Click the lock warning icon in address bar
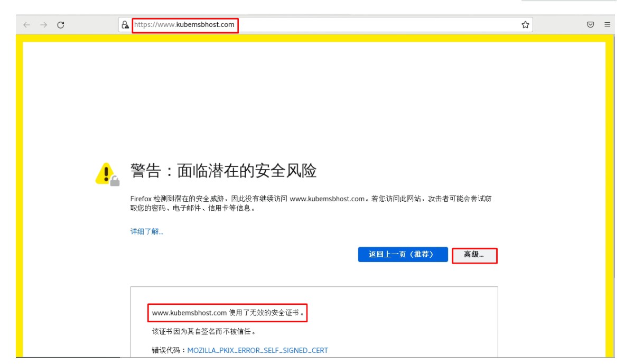Viewport: 624px width, 364px height. 125,25
